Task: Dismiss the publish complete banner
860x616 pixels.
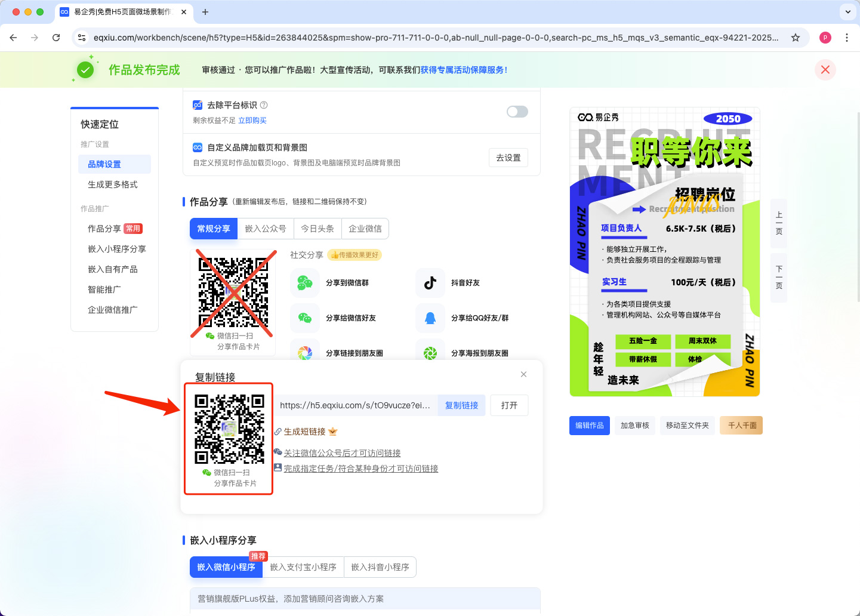Action: (825, 70)
